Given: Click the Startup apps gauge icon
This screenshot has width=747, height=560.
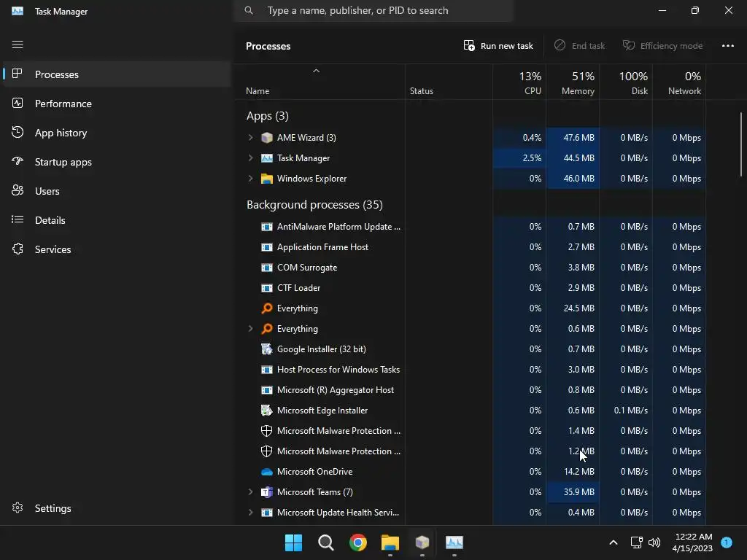Looking at the screenshot, I should 18,161.
